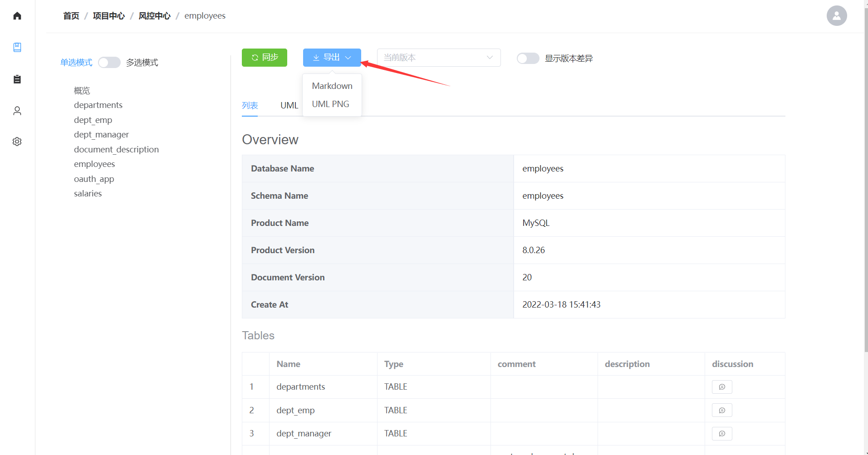
Task: Open the user icon in the sidebar
Action: 17,111
